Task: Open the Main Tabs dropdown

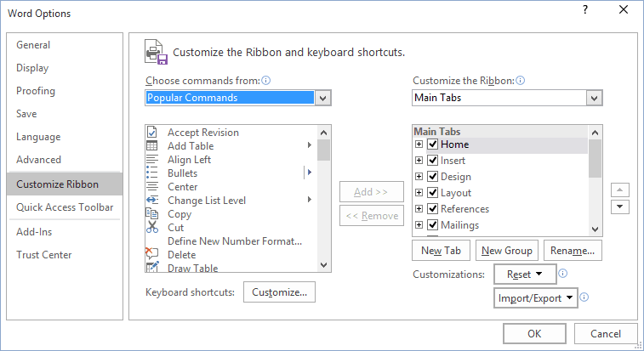Action: [x=595, y=98]
